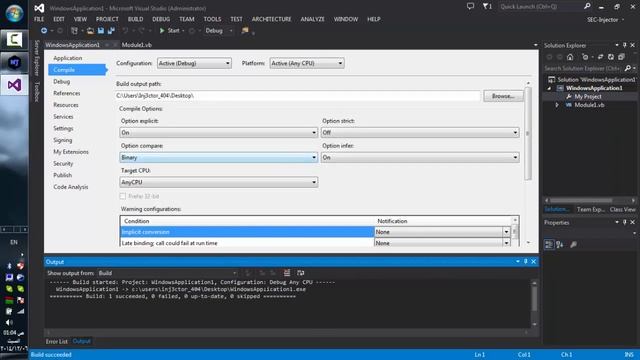Screen dimensions: 640x360
Task: Open the BUILD menu
Action: point(136,19)
